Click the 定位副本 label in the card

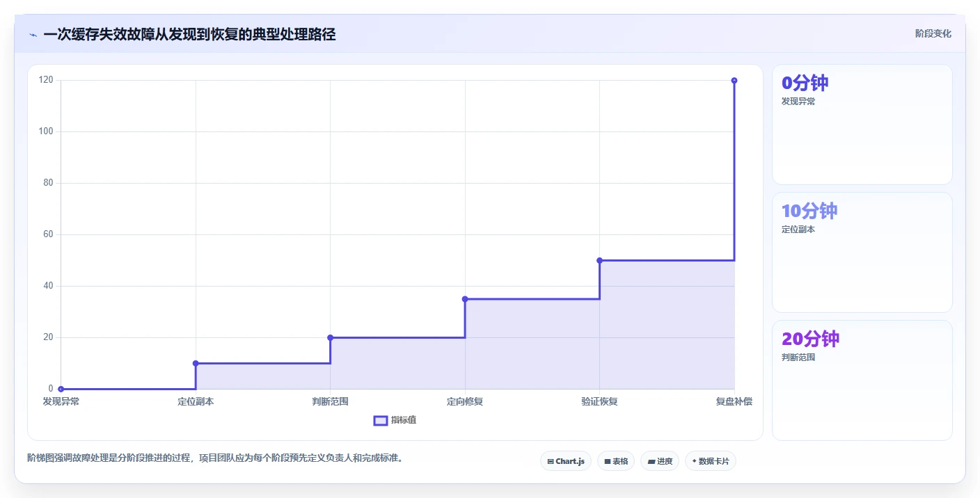[798, 230]
